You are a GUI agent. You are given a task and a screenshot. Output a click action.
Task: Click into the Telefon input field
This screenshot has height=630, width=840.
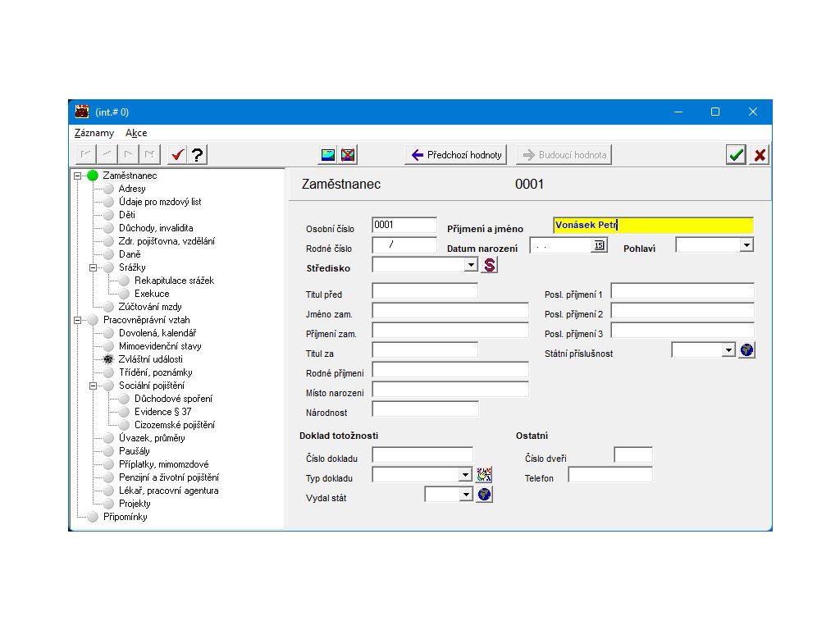pyautogui.click(x=610, y=475)
